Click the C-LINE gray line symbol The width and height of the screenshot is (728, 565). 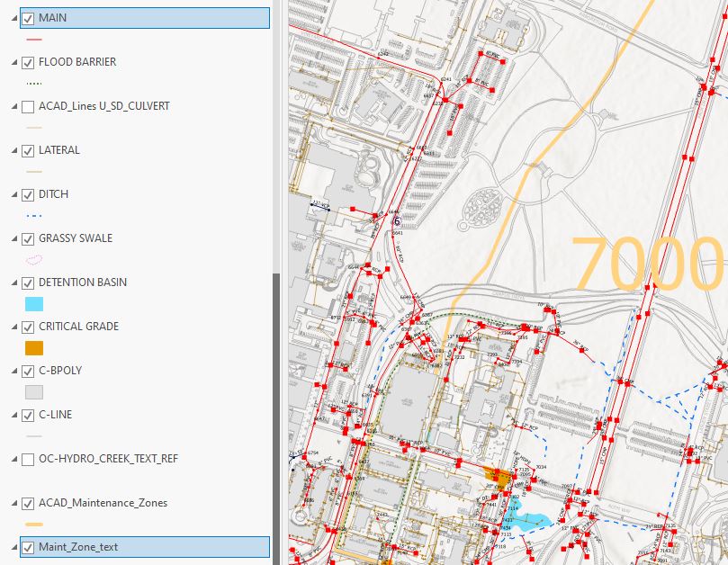tap(33, 435)
